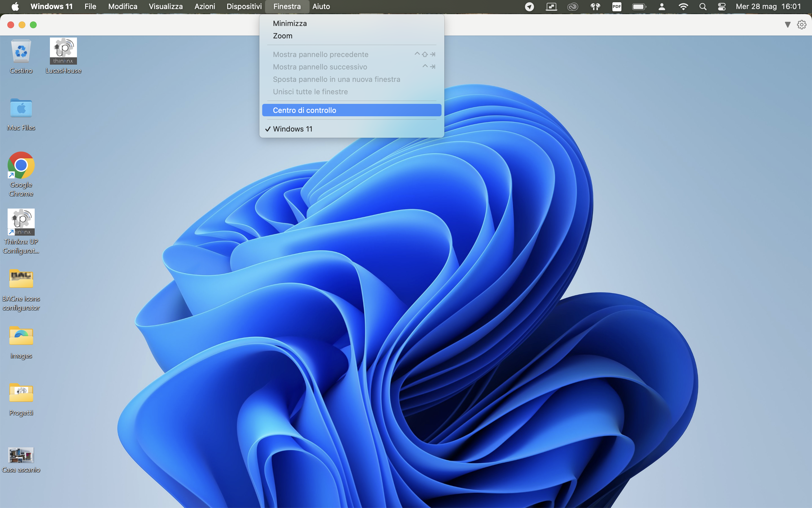Open the Cestino recycle bin icon
Image resolution: width=812 pixels, height=508 pixels.
(21, 51)
